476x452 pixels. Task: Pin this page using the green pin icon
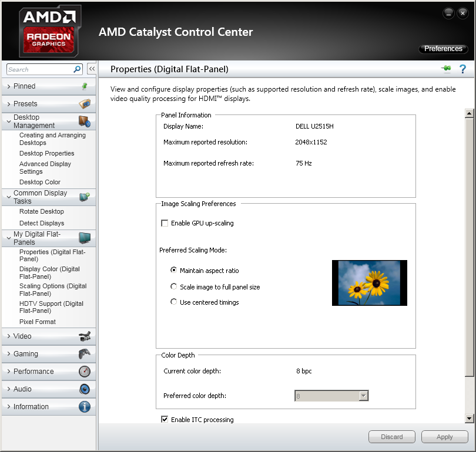click(x=446, y=69)
